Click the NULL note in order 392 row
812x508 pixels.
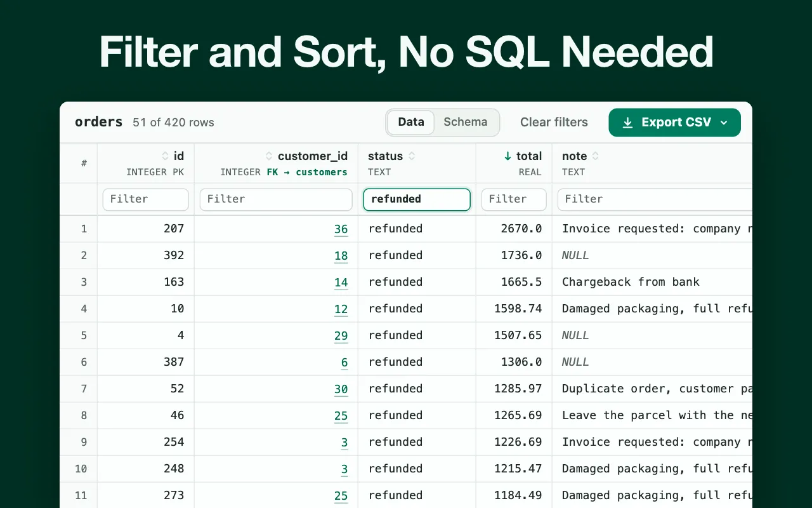click(x=652, y=255)
